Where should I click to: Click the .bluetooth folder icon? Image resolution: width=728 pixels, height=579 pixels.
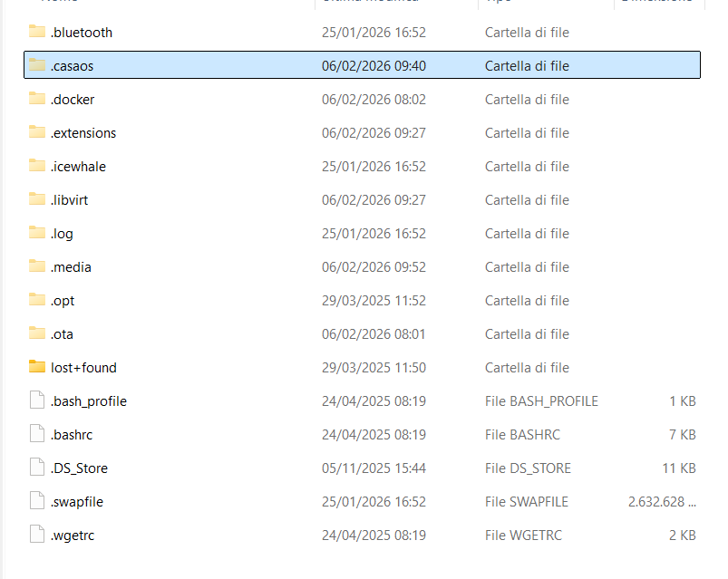pyautogui.click(x=36, y=32)
